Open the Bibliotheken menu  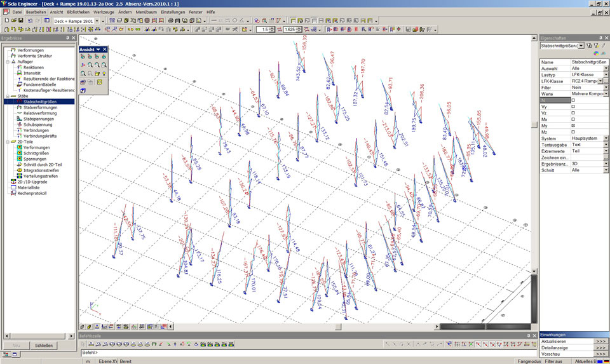point(78,12)
